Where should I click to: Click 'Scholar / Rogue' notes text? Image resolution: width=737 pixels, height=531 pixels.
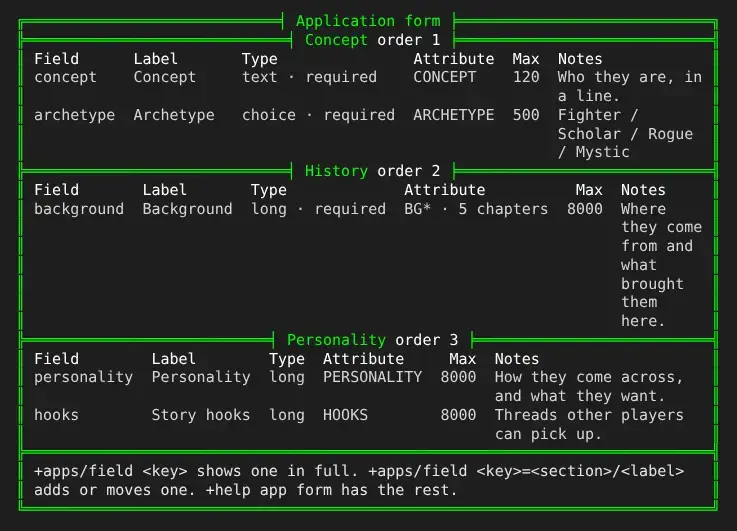625,134
